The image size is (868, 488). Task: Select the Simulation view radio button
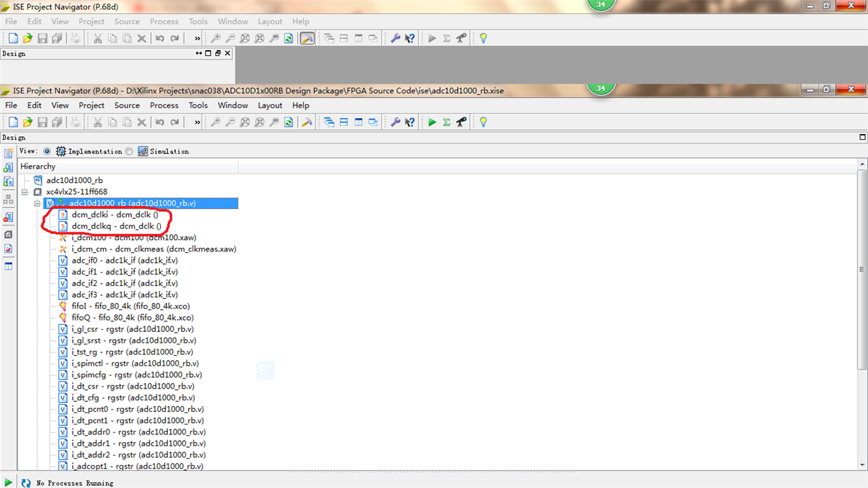(x=129, y=151)
